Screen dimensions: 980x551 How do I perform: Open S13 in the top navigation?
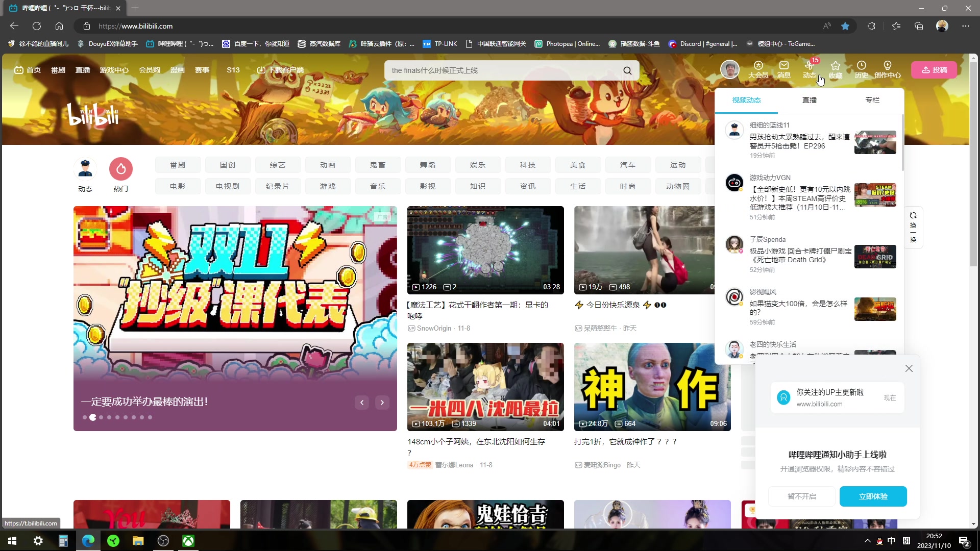(x=233, y=70)
